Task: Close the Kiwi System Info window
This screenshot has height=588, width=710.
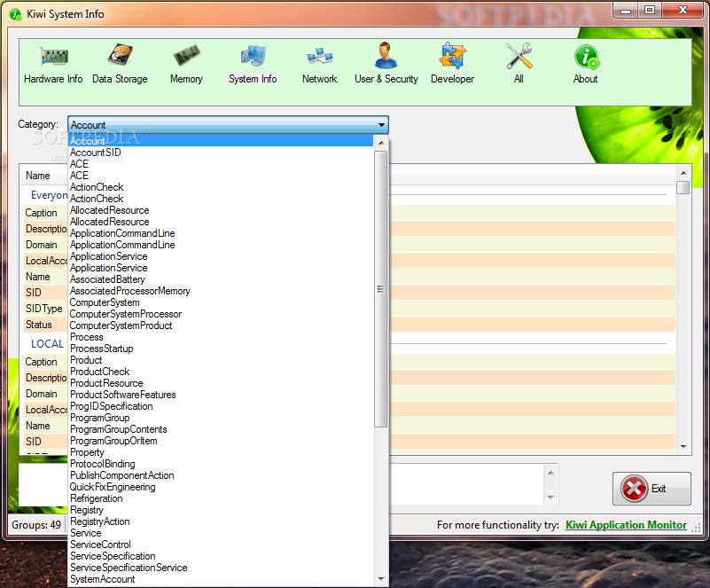Action: pyautogui.click(x=683, y=11)
